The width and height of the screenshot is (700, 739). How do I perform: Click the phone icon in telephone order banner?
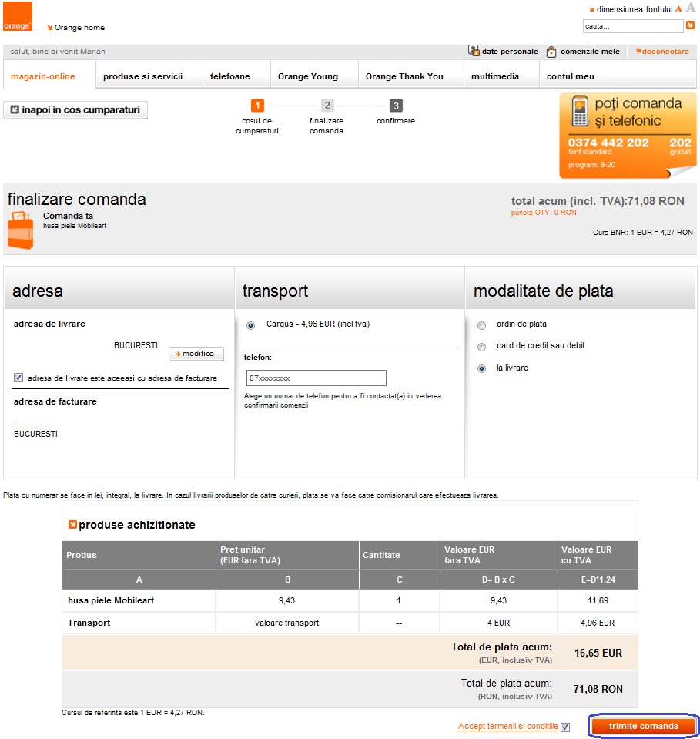point(581,111)
